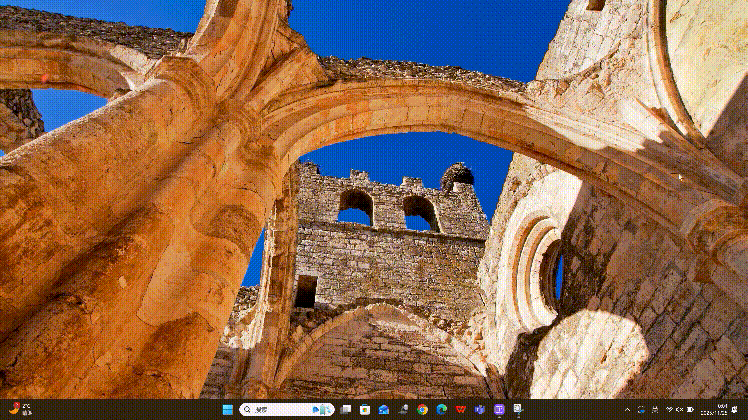Open Task View on the taskbar
Viewport: 748px width, 420px height.
346,410
